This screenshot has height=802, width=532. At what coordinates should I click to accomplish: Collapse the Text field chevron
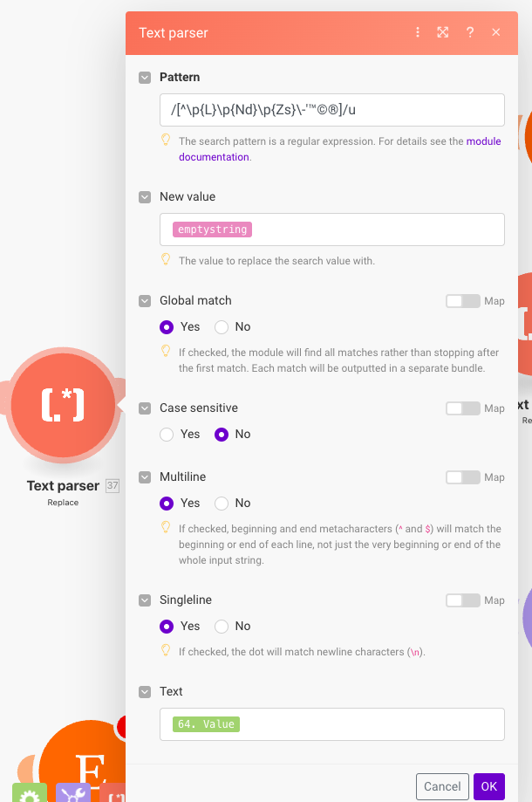pos(145,692)
